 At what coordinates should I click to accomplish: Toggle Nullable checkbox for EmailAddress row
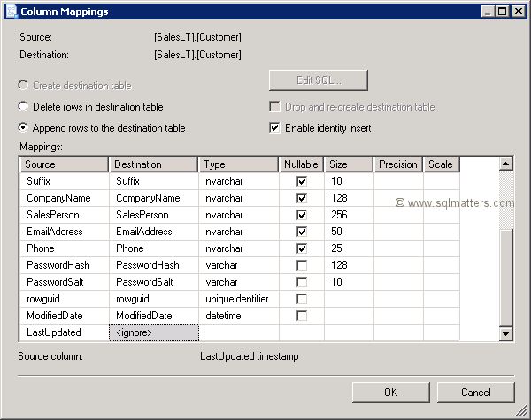(x=302, y=232)
